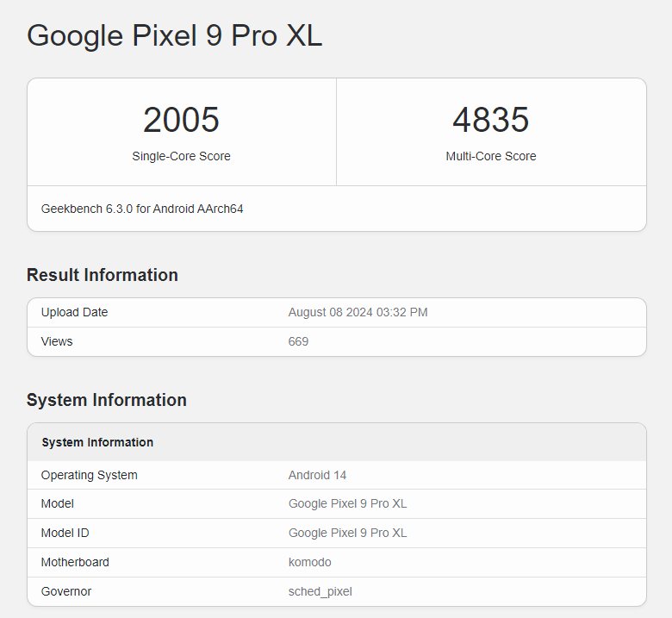
Task: Select the Upload Date row label
Action: click(x=74, y=312)
